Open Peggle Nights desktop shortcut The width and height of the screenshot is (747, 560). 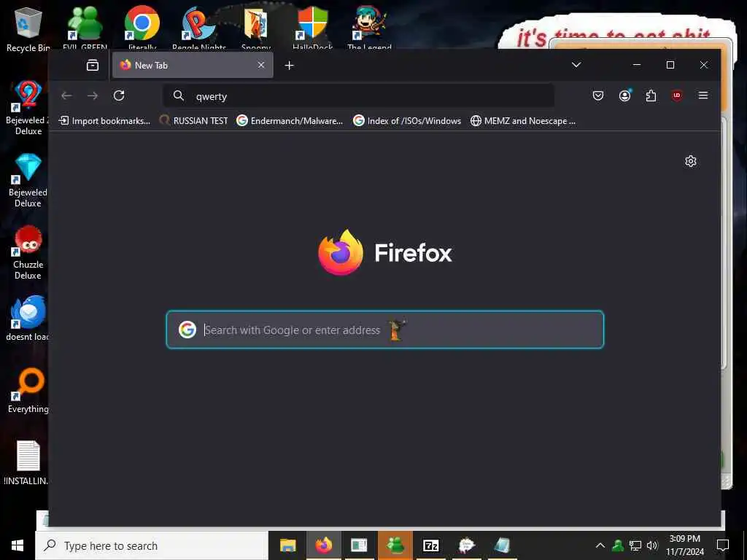(x=199, y=28)
